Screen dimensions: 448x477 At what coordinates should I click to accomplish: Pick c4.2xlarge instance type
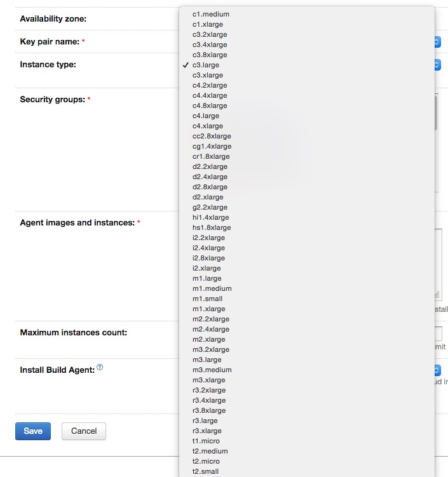[307, 85]
